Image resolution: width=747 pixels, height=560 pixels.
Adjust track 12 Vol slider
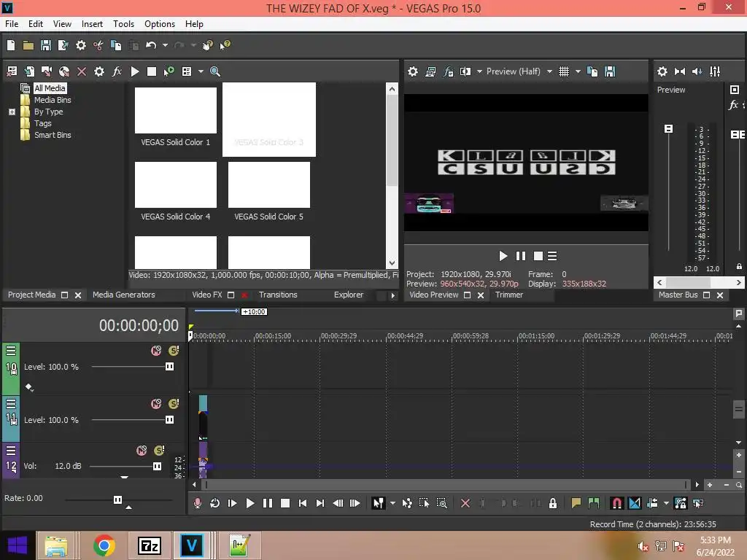click(x=157, y=466)
